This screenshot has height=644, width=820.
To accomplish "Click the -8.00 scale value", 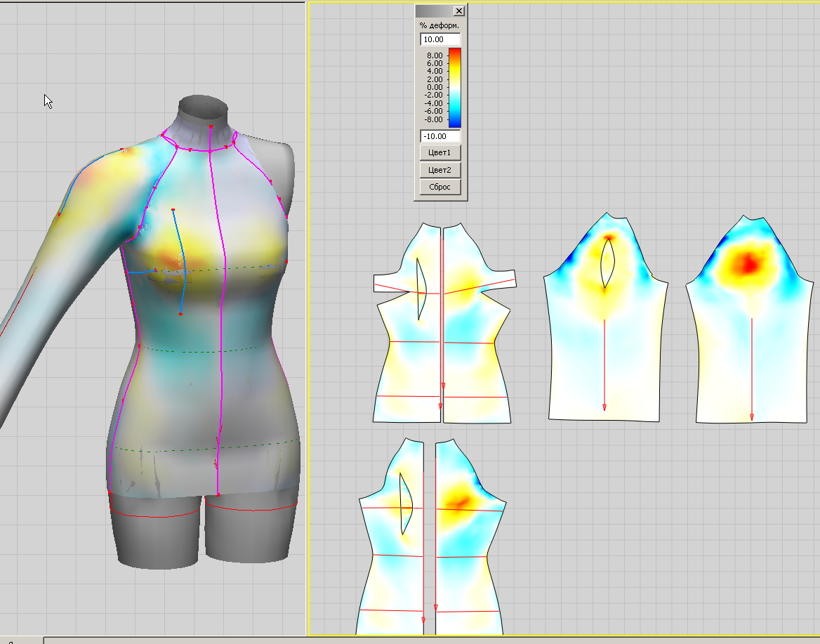I will pos(434,119).
